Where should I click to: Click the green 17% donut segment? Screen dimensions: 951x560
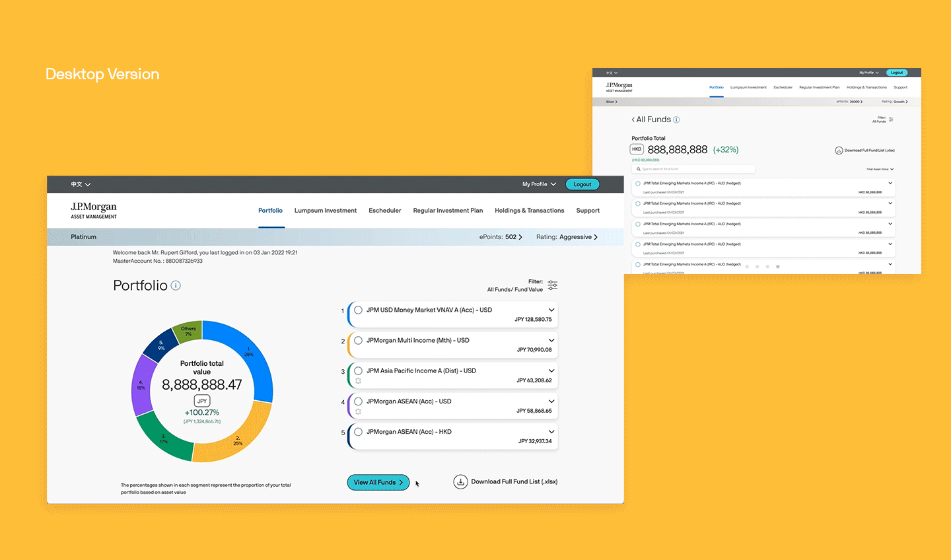coord(163,437)
